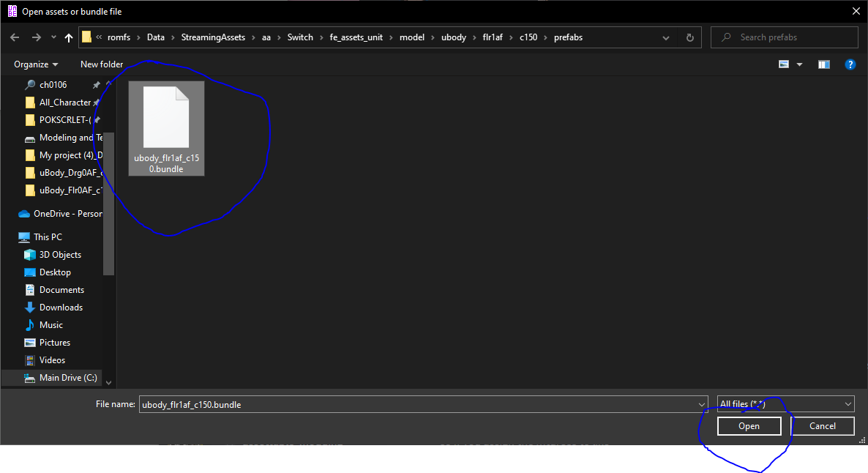
Task: Click the romfs breadcrumb segment
Action: tap(119, 37)
